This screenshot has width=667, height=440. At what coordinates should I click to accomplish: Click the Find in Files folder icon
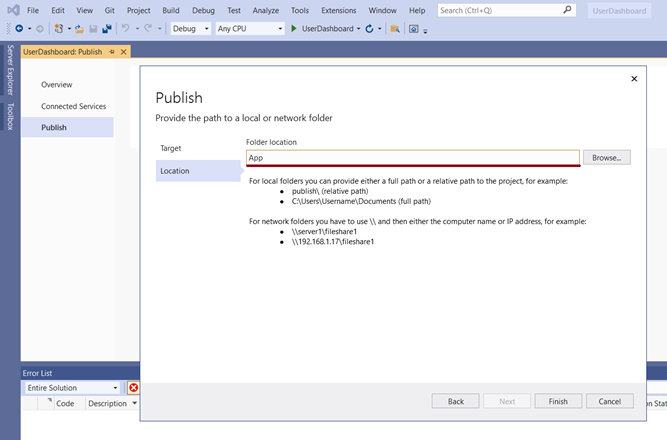click(x=395, y=29)
